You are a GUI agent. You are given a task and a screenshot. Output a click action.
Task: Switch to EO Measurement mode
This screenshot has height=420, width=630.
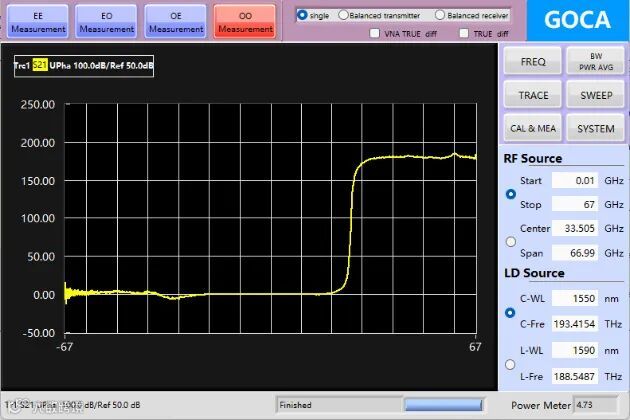coord(106,22)
